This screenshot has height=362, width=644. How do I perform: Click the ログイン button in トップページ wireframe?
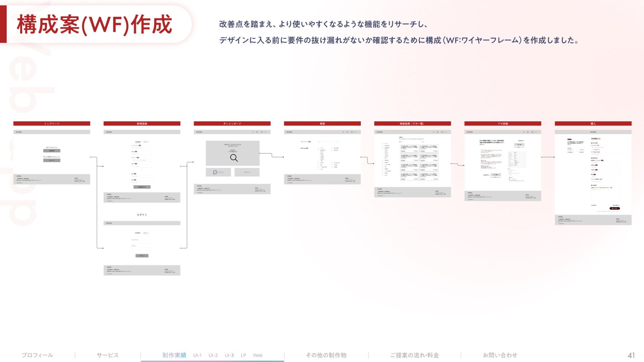coord(52,161)
